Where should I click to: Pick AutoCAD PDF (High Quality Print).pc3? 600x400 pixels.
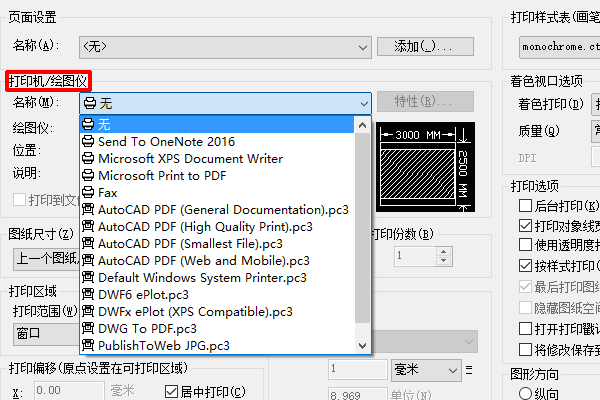point(217,227)
